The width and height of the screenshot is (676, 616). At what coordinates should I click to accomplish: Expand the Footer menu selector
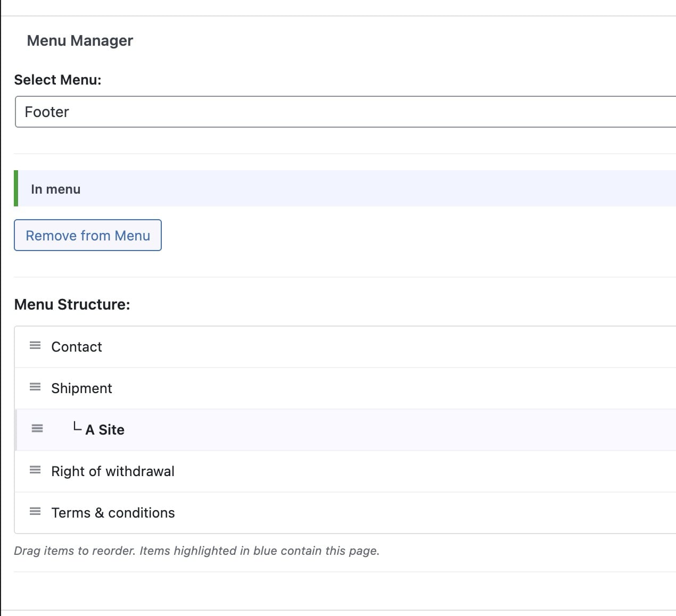(x=341, y=112)
